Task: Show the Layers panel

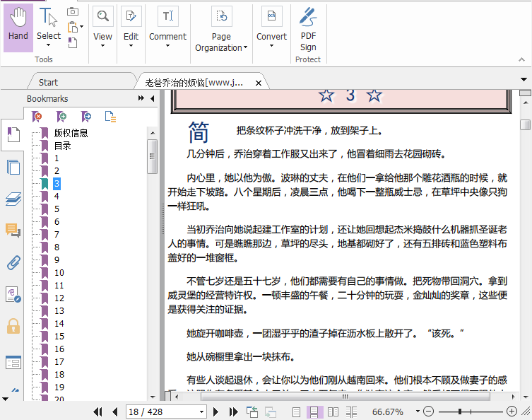Action: click(13, 199)
